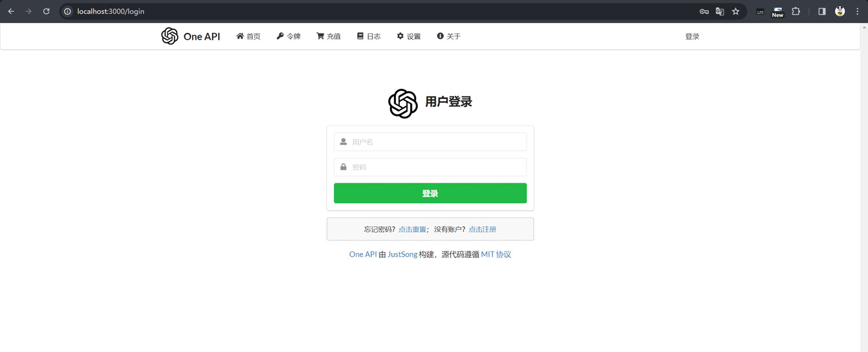Open the One API footer link

[x=363, y=254]
